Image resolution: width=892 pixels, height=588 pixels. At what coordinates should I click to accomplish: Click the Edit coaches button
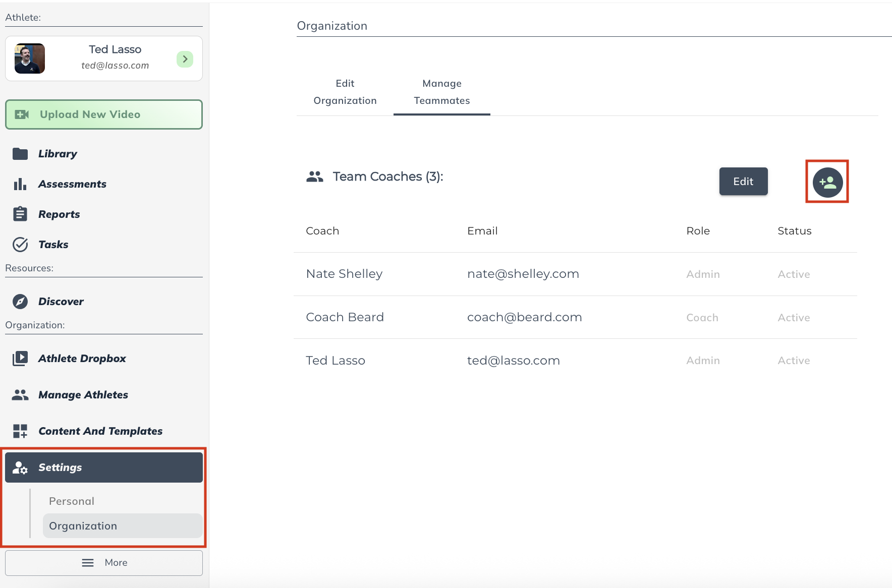[743, 182]
